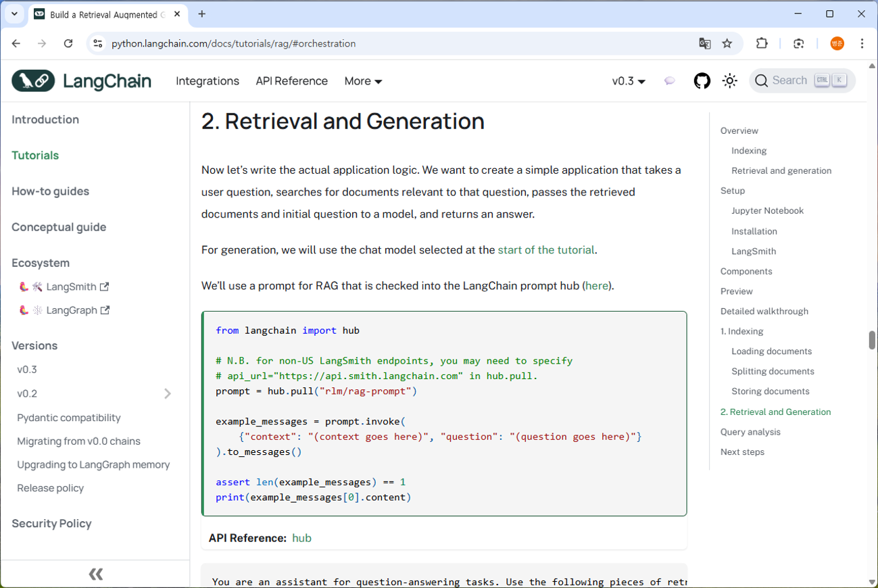This screenshot has width=878, height=588.
Task: Jump to Components TOC entry
Action: 746,272
